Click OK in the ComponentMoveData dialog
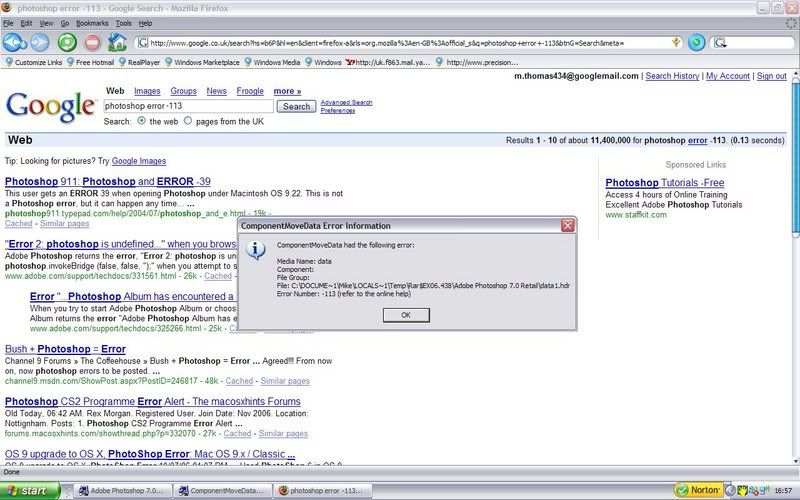 pyautogui.click(x=406, y=315)
